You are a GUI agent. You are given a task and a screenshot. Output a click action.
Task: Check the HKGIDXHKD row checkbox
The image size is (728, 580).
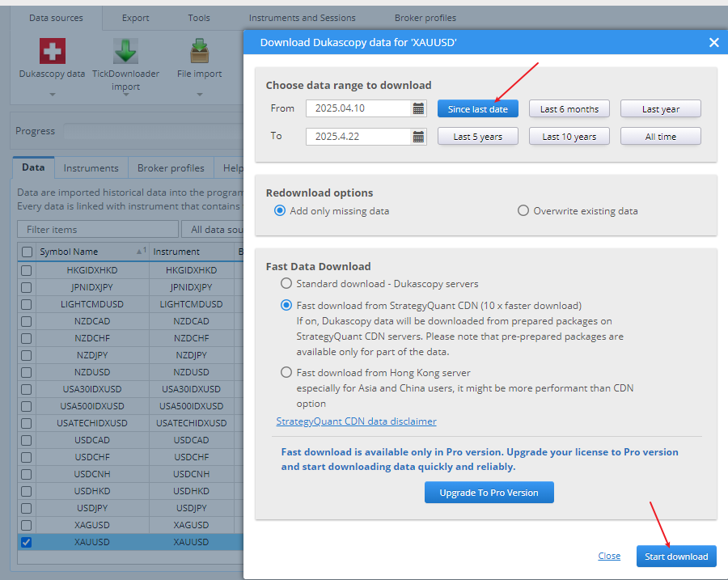pos(27,270)
